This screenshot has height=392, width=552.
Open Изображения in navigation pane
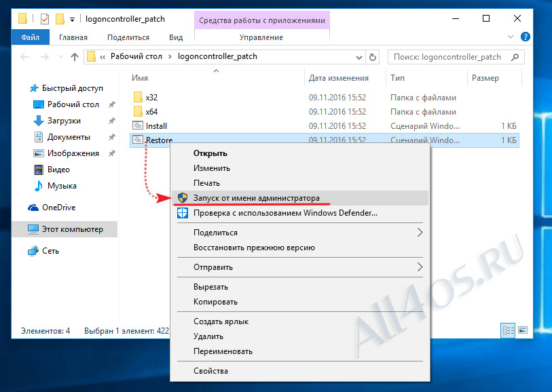pos(73,153)
